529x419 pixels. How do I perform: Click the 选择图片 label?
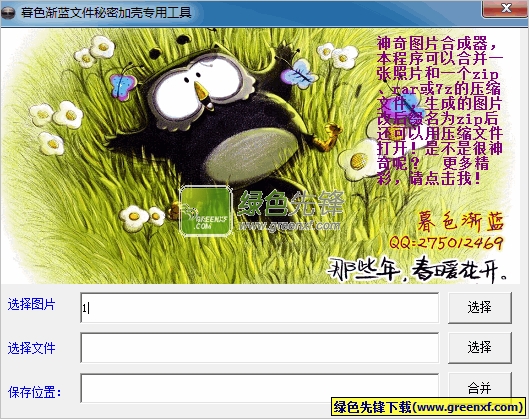point(31,304)
